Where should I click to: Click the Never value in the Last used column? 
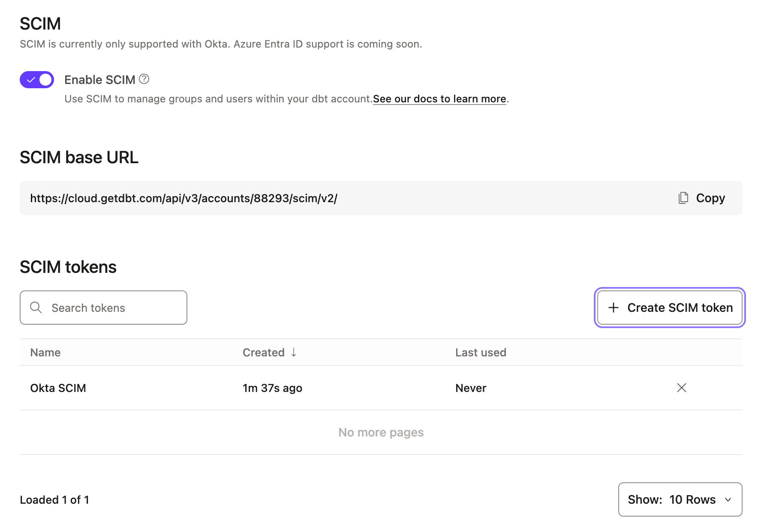point(470,388)
